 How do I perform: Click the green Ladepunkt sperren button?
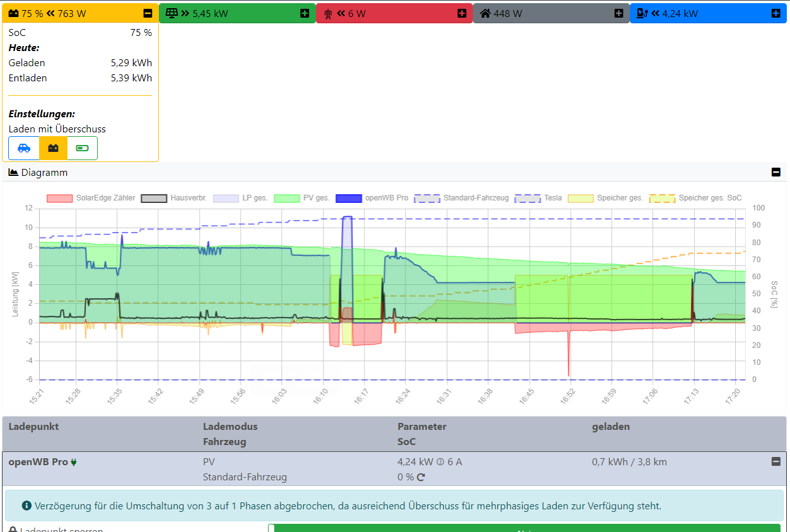[523, 528]
